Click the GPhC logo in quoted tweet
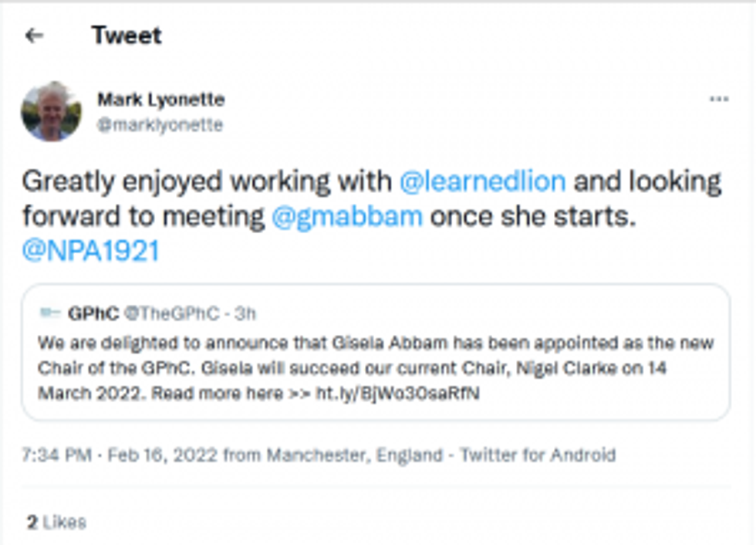This screenshot has height=545, width=756. pyautogui.click(x=49, y=313)
